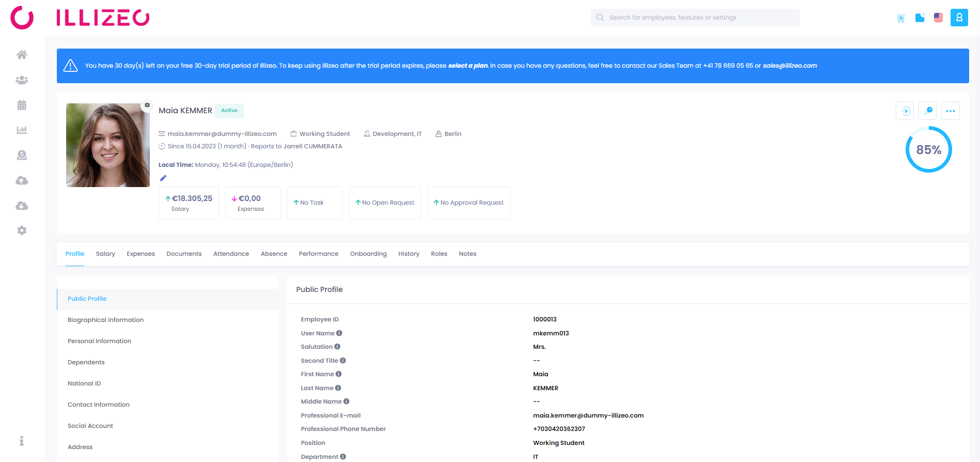Switch to the Documents tab
980x462 pixels.
pyautogui.click(x=184, y=254)
